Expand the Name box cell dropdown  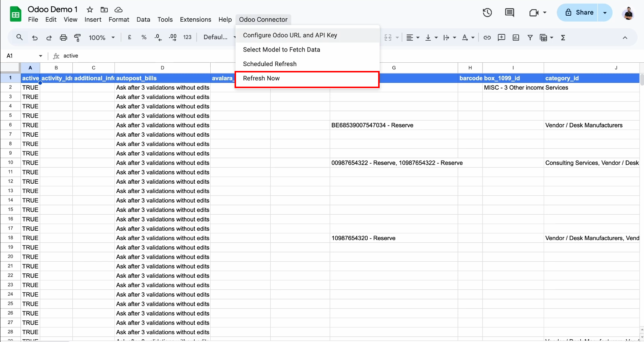41,56
